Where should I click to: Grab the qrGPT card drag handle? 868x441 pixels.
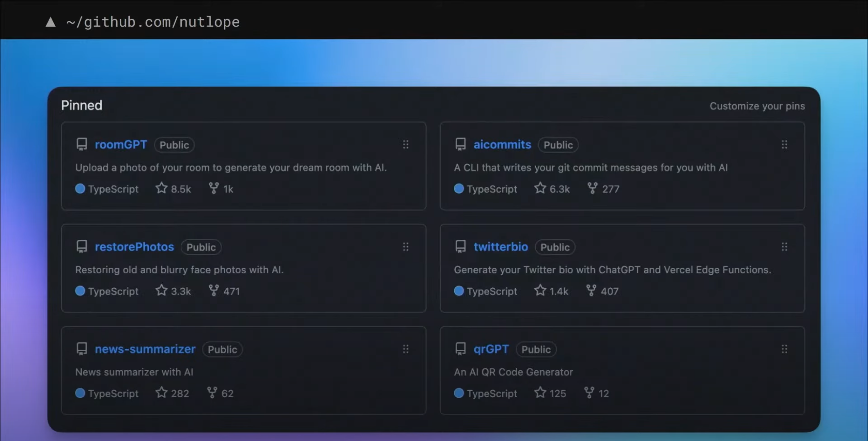[784, 349]
